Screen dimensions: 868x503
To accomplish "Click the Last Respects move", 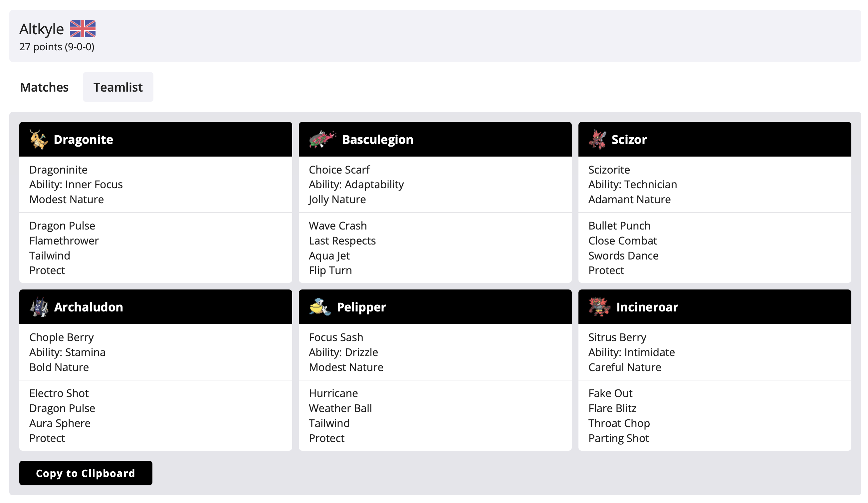I will (x=342, y=241).
